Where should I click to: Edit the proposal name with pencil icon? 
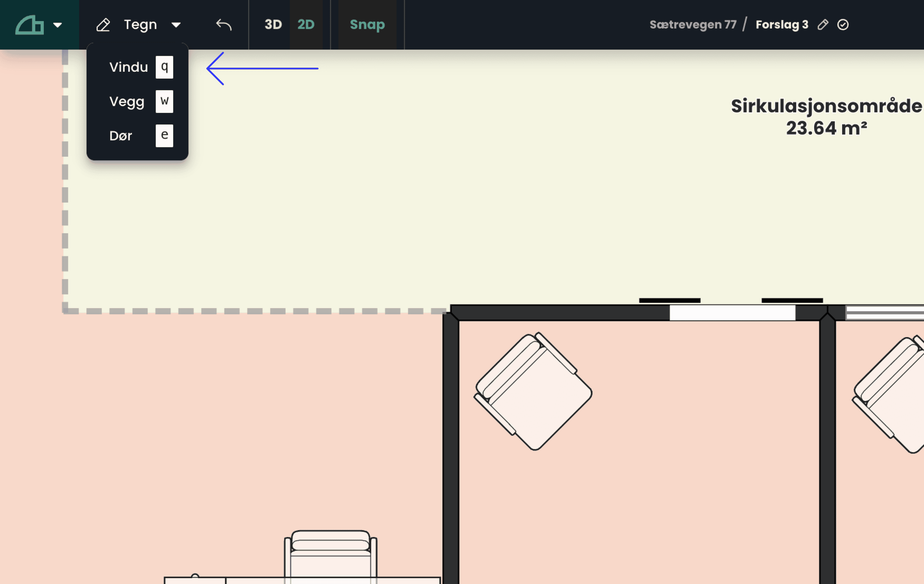(x=823, y=24)
